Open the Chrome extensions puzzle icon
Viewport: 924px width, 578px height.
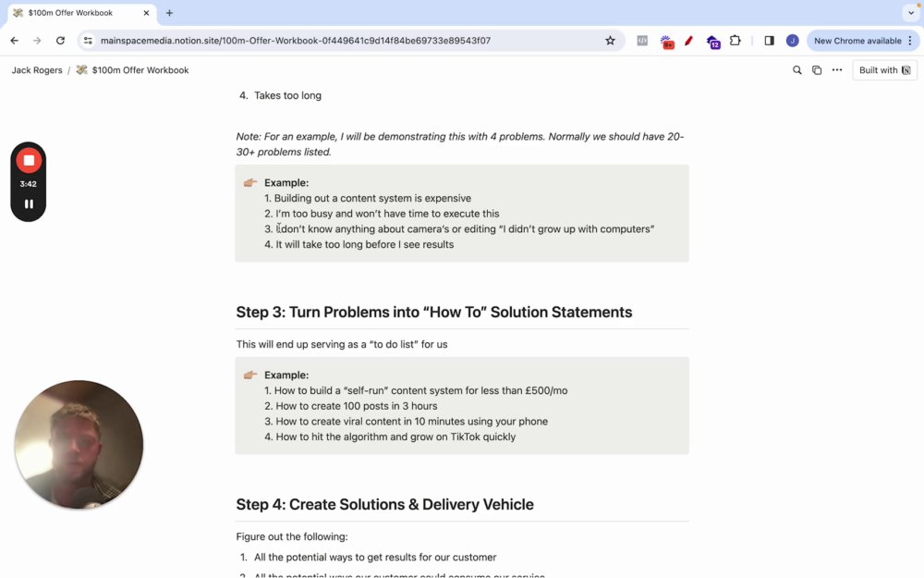click(735, 41)
